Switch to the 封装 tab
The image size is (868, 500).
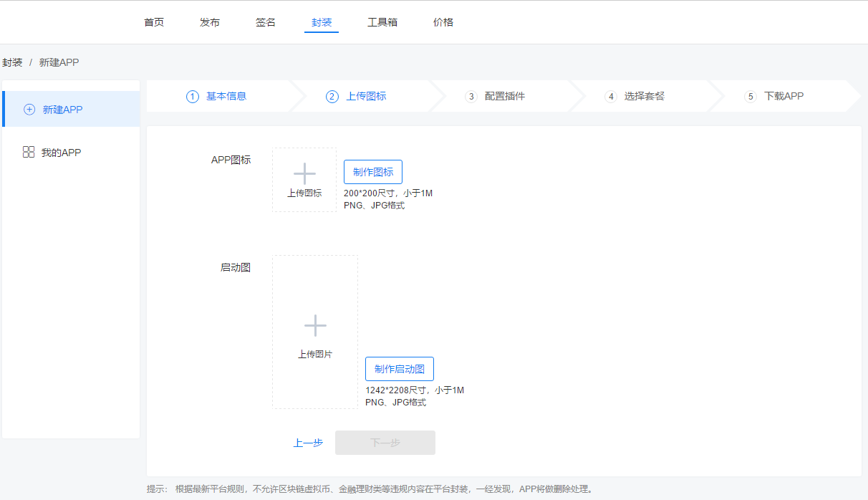[x=322, y=22]
